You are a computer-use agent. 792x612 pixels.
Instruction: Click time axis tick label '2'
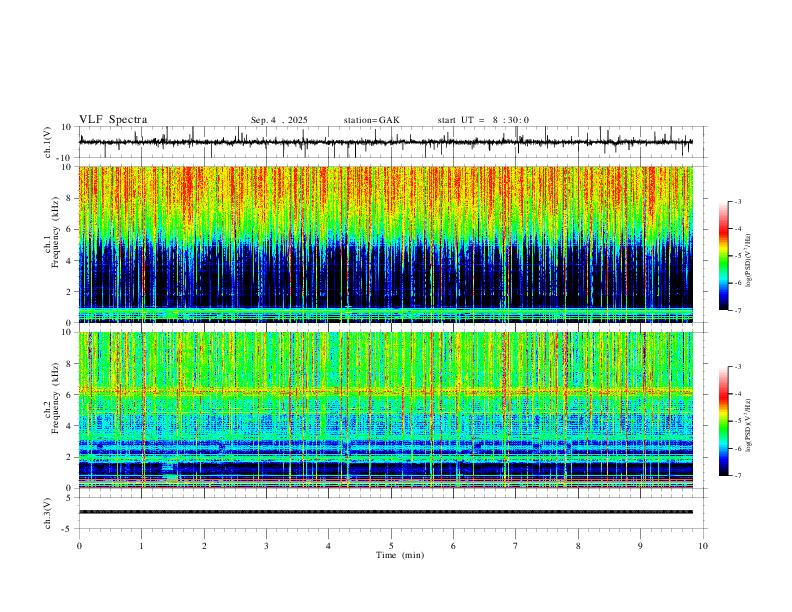coord(204,546)
